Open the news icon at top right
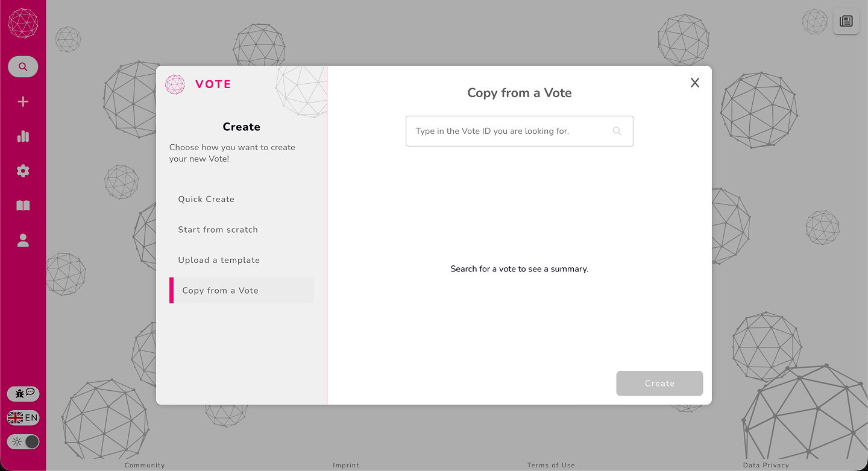This screenshot has width=868, height=471. [846, 22]
